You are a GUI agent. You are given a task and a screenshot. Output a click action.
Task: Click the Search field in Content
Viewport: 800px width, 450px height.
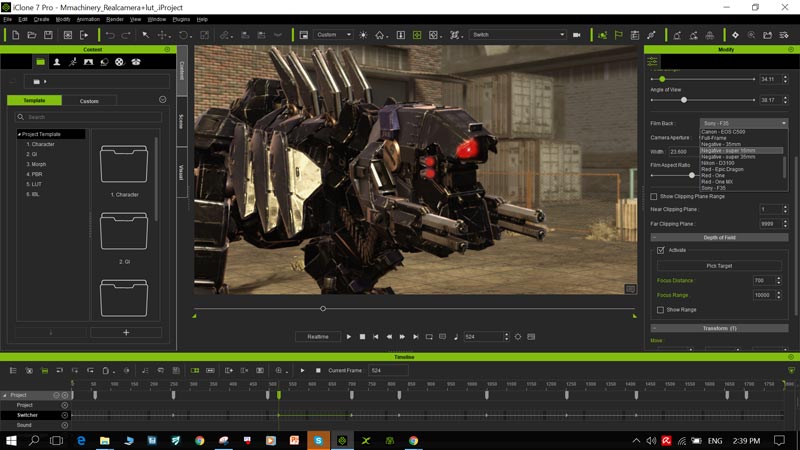click(x=89, y=117)
